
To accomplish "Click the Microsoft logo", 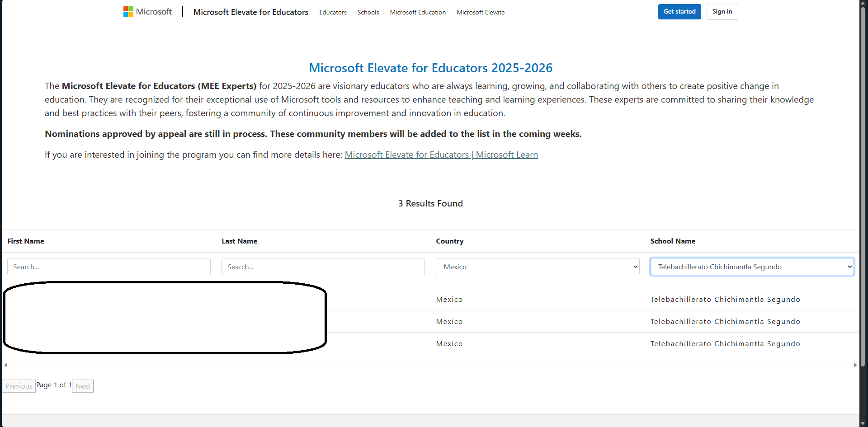I will click(148, 12).
